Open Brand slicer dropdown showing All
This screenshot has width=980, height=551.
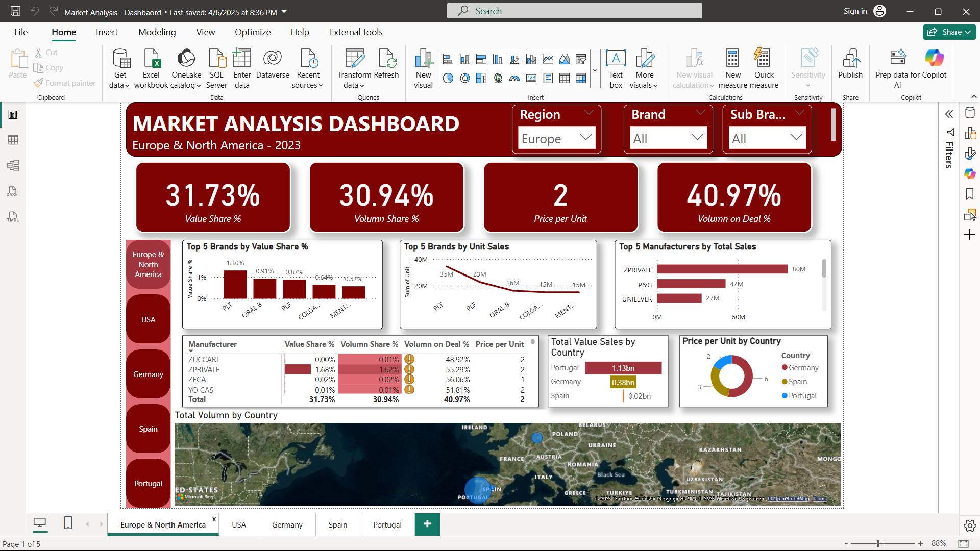(x=668, y=138)
